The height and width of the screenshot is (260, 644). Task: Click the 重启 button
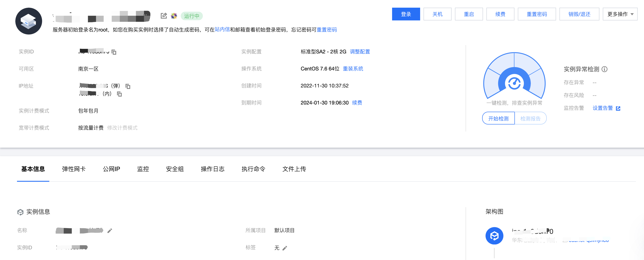tap(469, 14)
